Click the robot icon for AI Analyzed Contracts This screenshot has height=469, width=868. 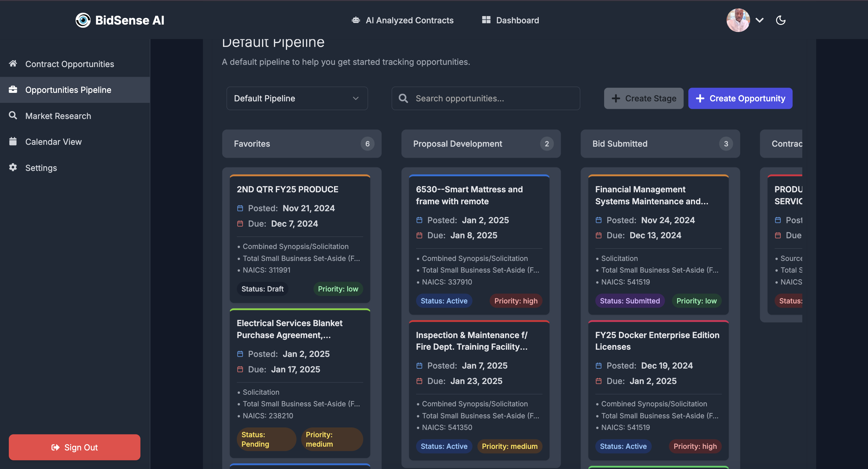(356, 20)
